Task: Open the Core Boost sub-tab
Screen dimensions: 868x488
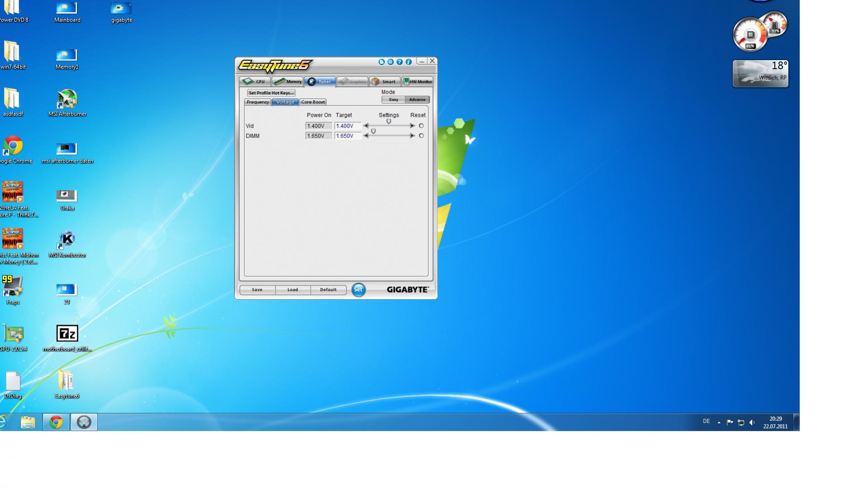Action: [x=313, y=102]
